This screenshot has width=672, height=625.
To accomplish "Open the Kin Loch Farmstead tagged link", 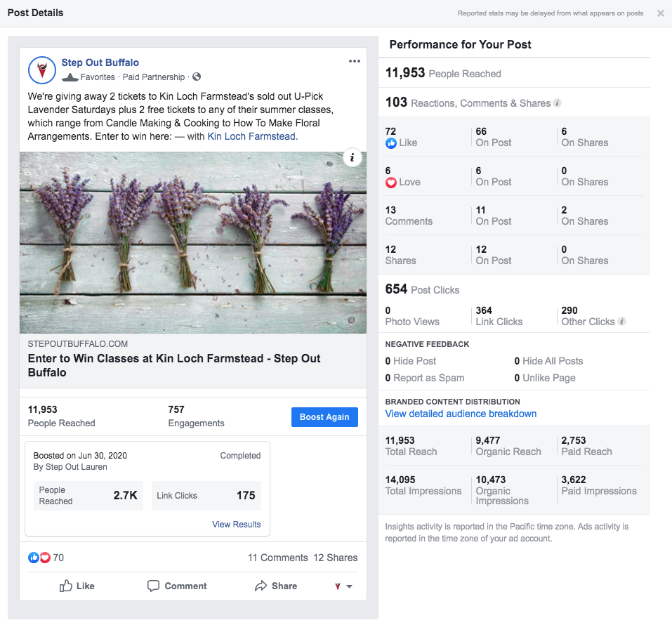I will (251, 136).
